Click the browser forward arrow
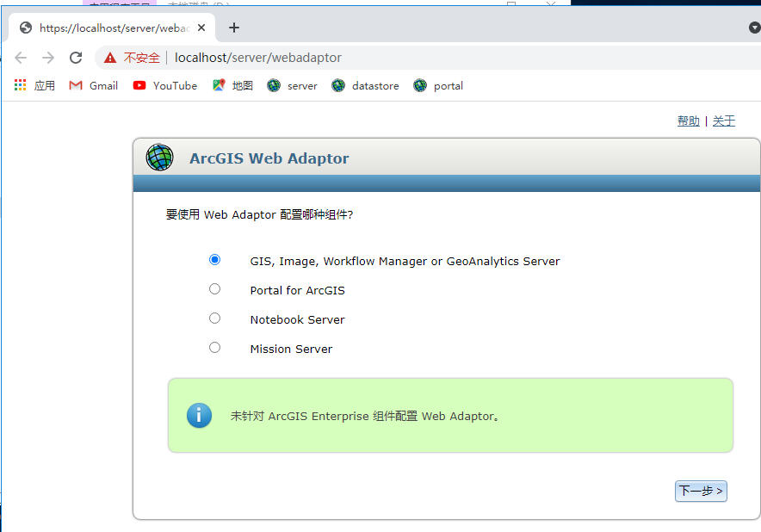Screen dimensions: 761x532 [48, 58]
